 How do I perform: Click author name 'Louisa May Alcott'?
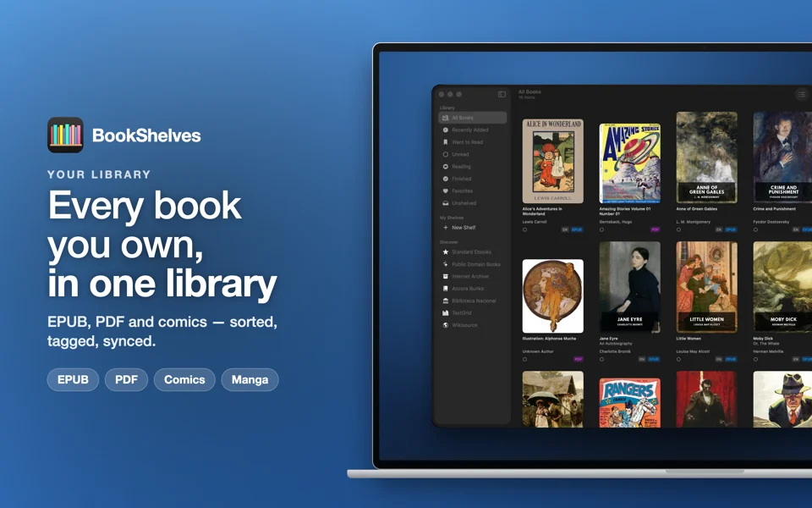[x=693, y=351]
